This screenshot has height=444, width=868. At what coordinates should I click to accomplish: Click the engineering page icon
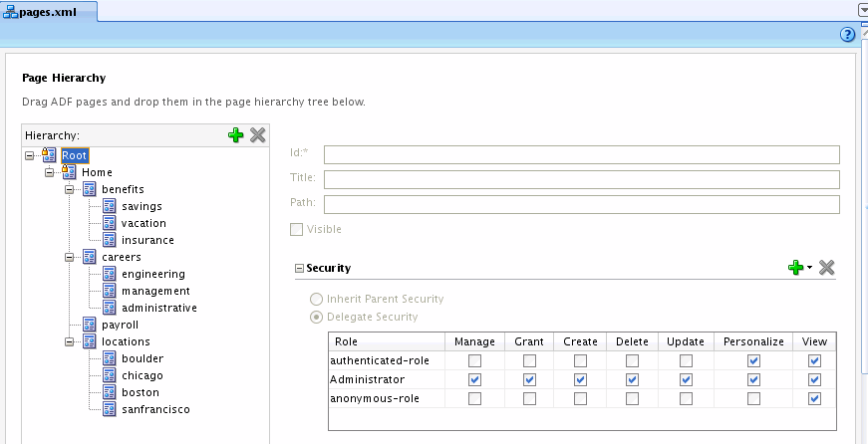[x=109, y=274]
